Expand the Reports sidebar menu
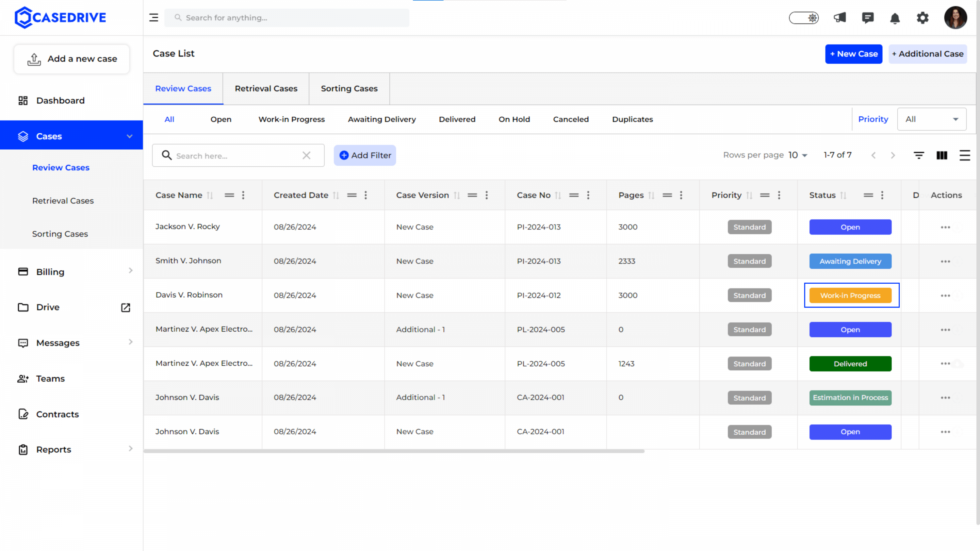This screenshot has height=551, width=980. point(130,449)
